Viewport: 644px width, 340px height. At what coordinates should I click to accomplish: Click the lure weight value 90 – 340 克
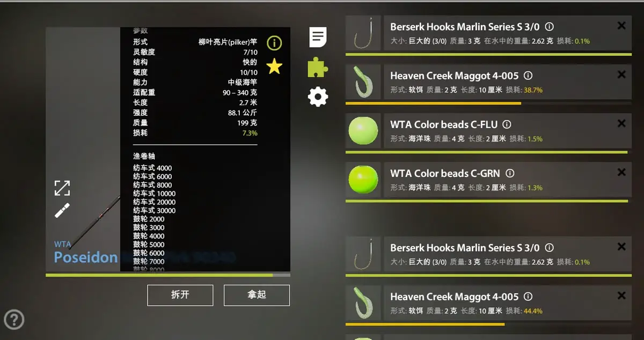point(240,92)
